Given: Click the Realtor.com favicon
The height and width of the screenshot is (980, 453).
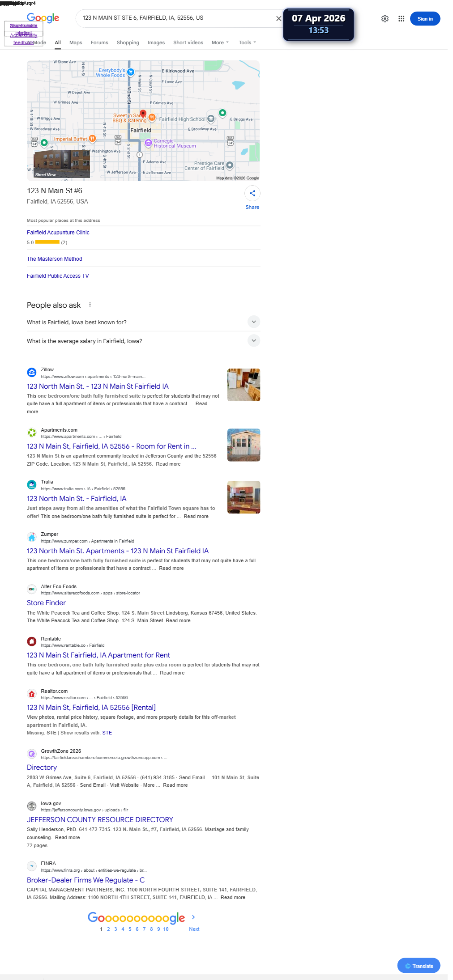Looking at the screenshot, I should (x=32, y=694).
